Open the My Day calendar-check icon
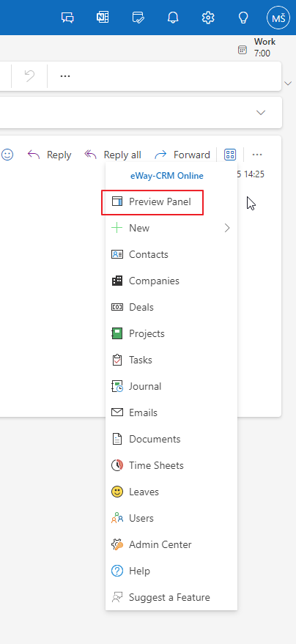The width and height of the screenshot is (296, 644). point(138,18)
